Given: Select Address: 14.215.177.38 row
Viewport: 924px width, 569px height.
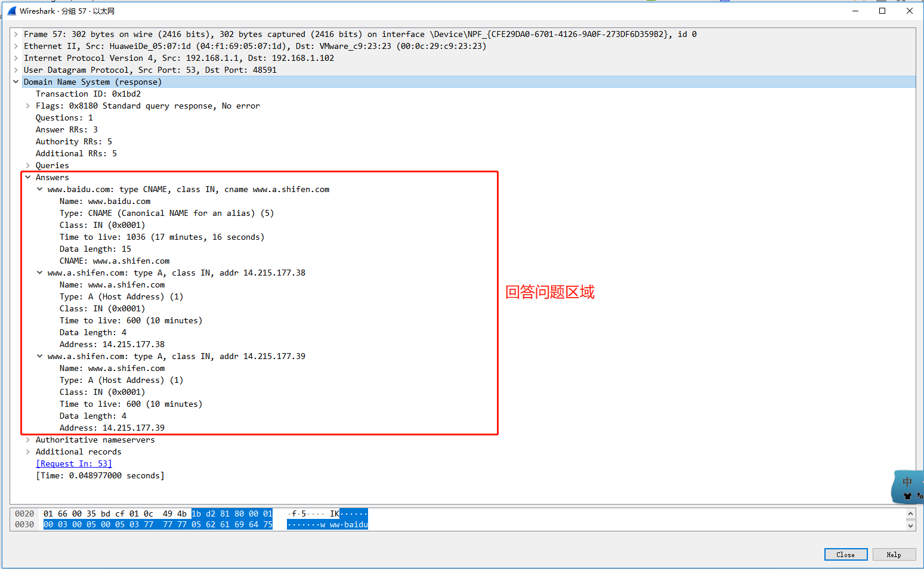Looking at the screenshot, I should [x=112, y=344].
